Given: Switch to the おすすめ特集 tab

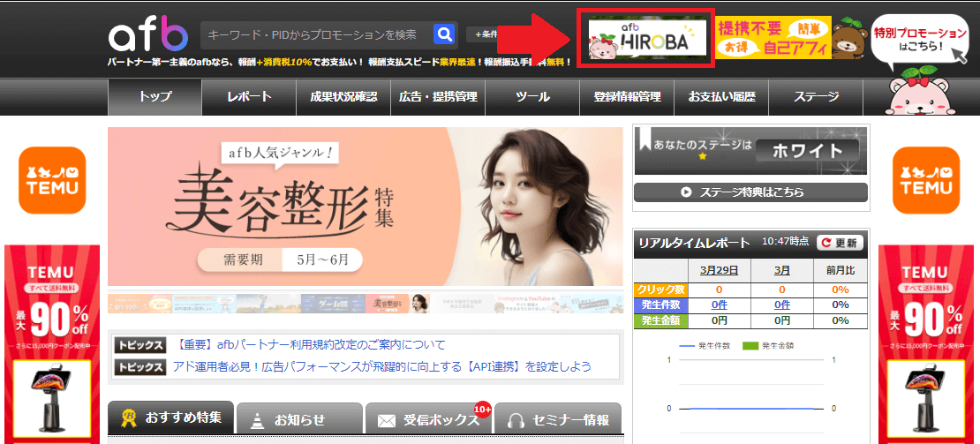Looking at the screenshot, I should click(170, 418).
